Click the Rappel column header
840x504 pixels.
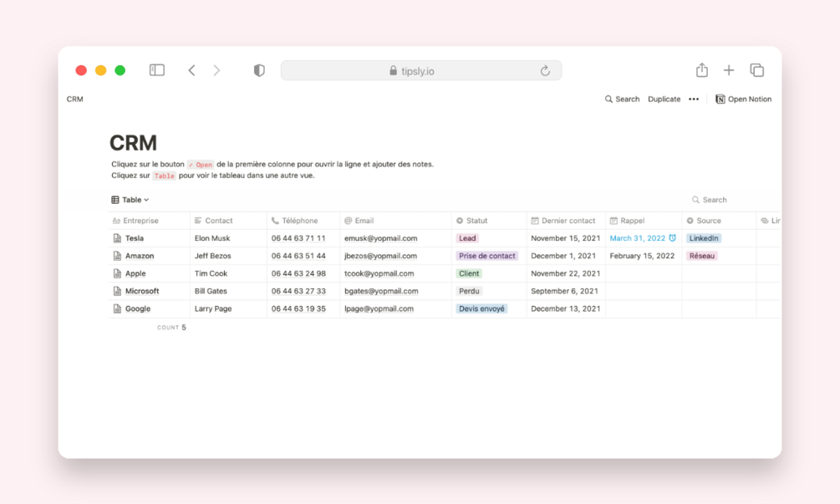[644, 221]
